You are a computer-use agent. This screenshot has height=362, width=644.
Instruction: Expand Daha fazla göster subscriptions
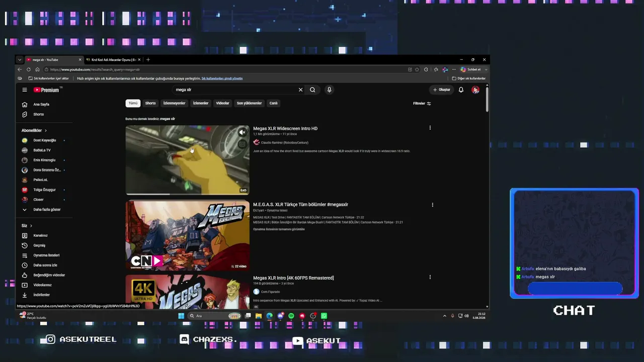47,210
